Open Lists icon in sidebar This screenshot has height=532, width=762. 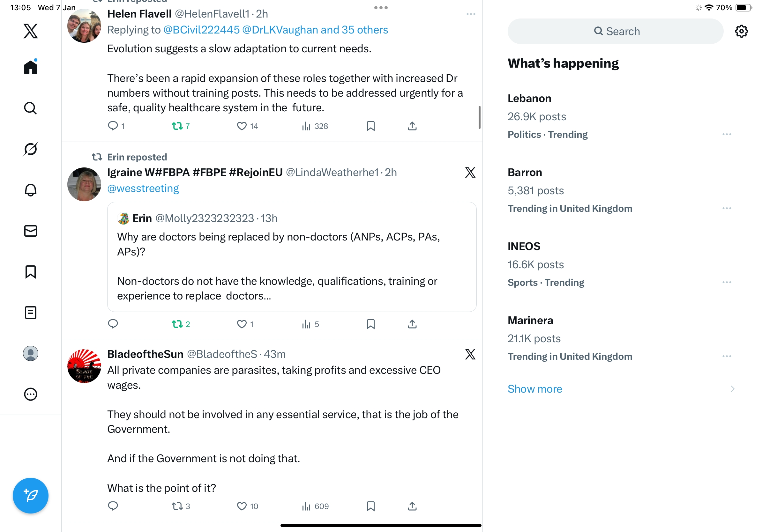click(x=31, y=313)
